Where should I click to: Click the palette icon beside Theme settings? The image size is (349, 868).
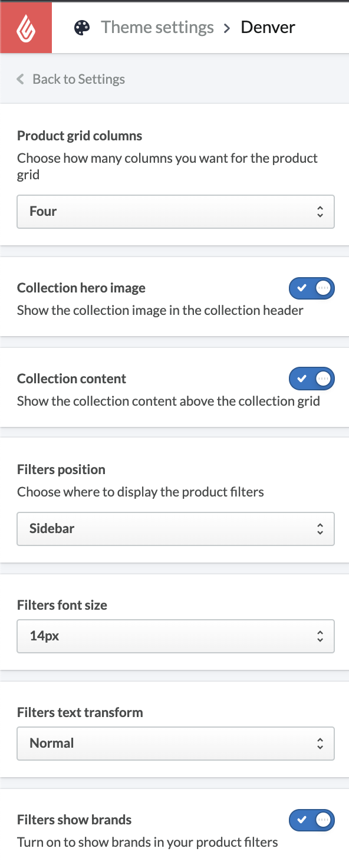tap(81, 27)
